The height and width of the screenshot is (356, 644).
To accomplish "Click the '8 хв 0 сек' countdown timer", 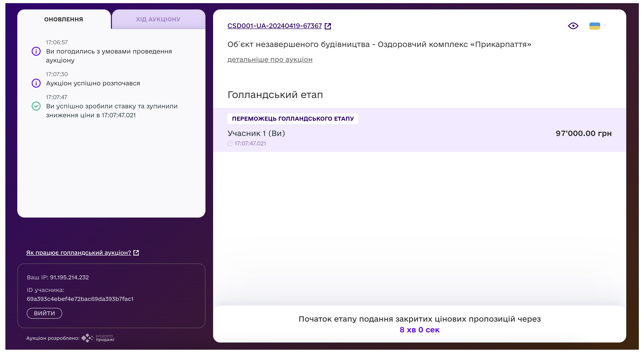I will tap(419, 330).
